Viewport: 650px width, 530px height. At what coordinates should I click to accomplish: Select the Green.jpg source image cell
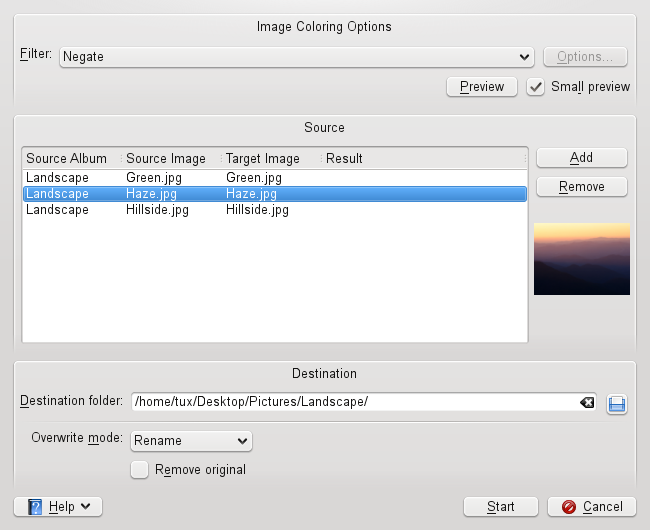click(x=154, y=178)
